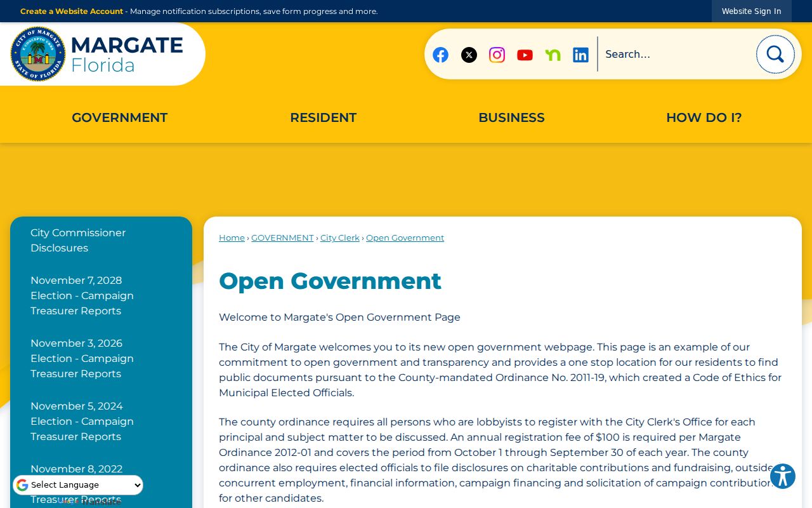Open the HOW DO I? menu

[x=704, y=117]
